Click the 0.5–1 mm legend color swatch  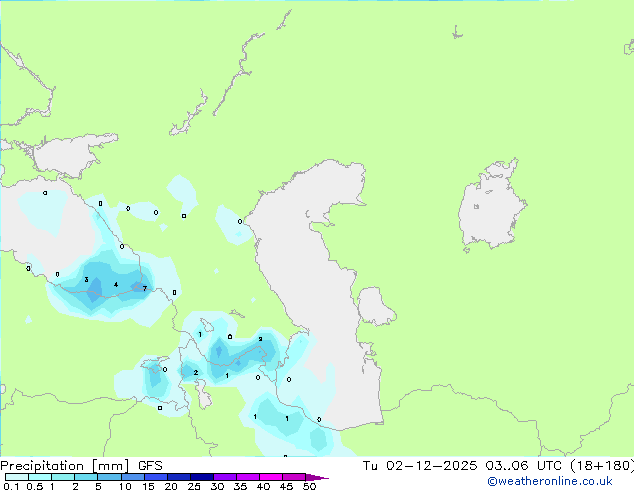click(40, 477)
